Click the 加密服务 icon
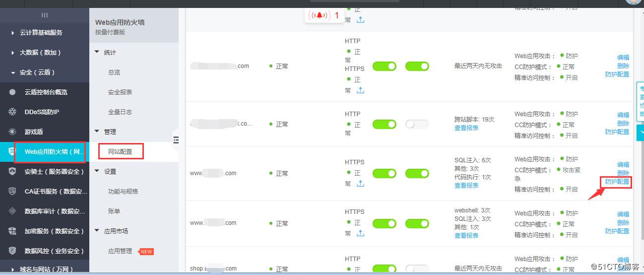The image size is (644, 275). (12, 231)
